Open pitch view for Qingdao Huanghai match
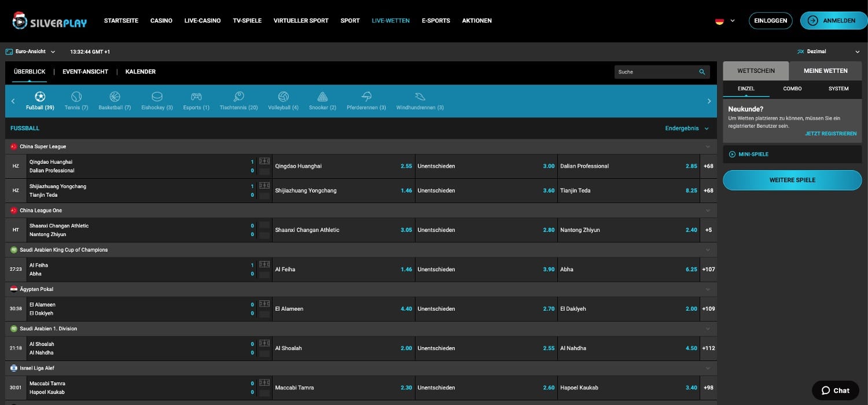Image resolution: width=868 pixels, height=405 pixels. 264,161
